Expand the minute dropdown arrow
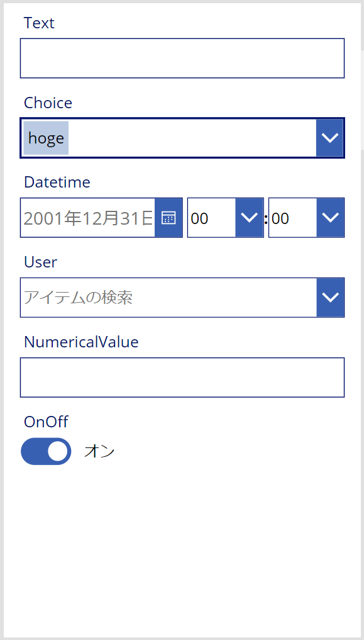The width and height of the screenshot is (364, 640). click(330, 218)
